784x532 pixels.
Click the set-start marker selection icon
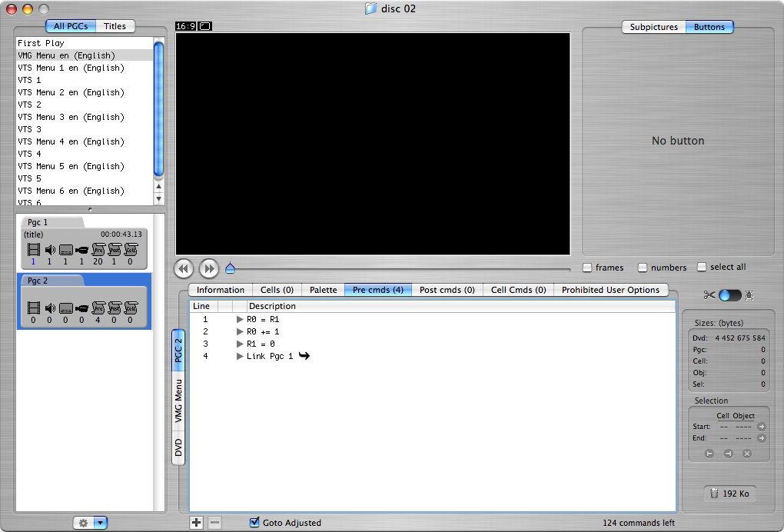click(709, 454)
